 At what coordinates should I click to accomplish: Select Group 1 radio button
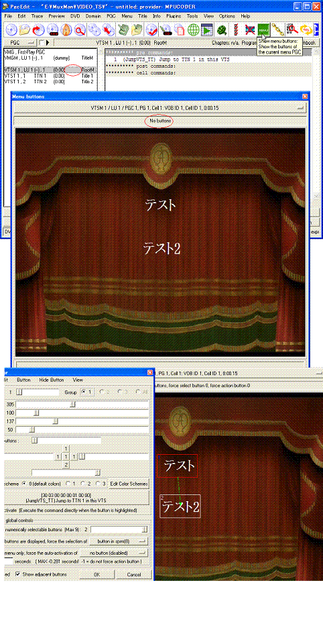[x=82, y=392]
